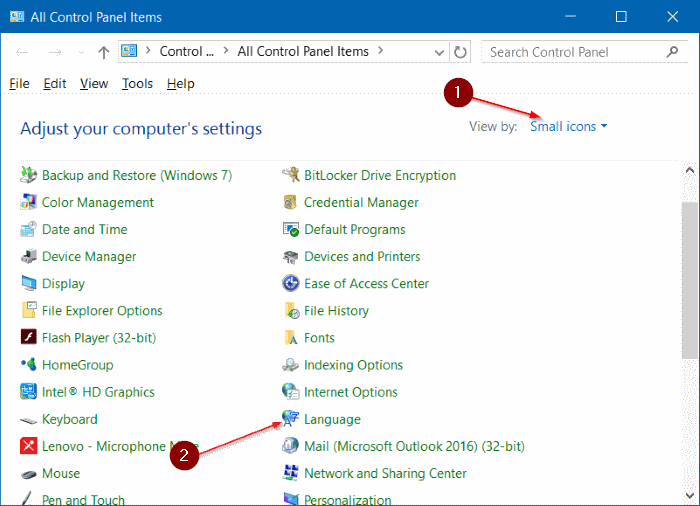Open the View by Small icons dropdown

click(569, 126)
